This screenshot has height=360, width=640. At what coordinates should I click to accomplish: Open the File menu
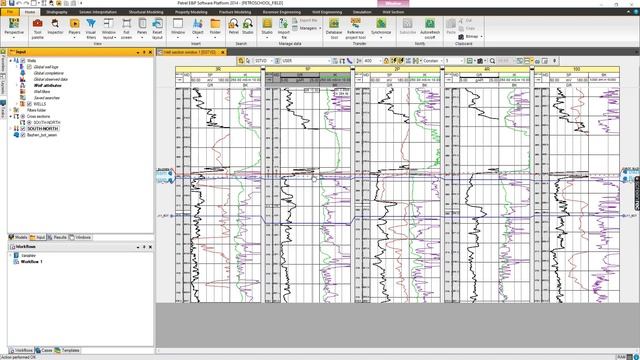click(10, 12)
